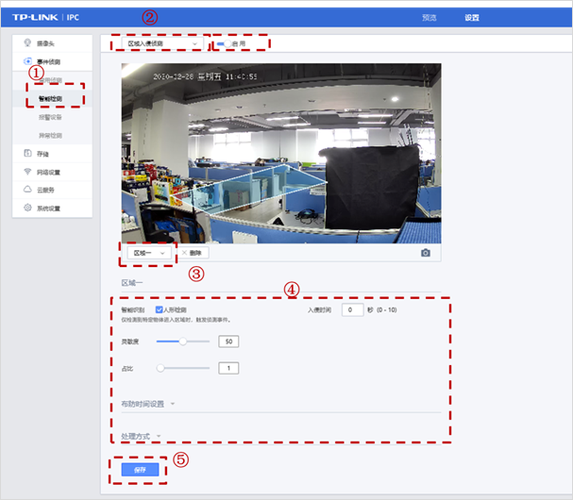
Task: Uncheck the 人形检测 humanoid detection checkbox
Action: pos(159,310)
